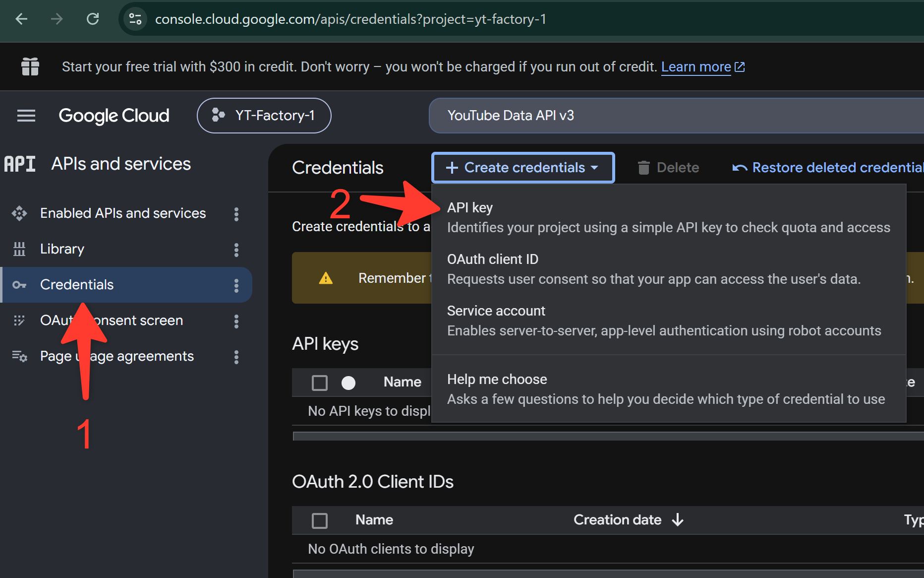Click the horizontal scrollbar under API keys table

pos(608,436)
